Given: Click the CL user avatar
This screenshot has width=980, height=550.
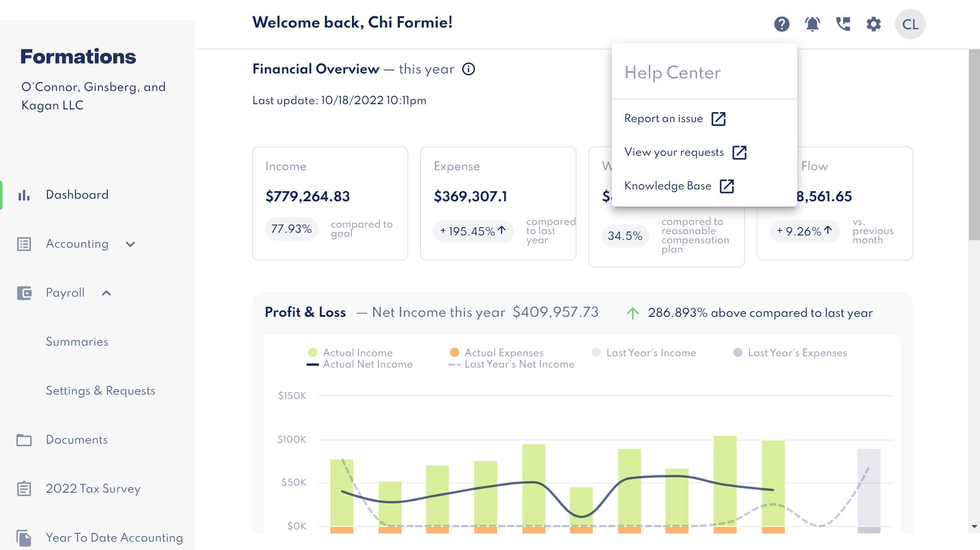Looking at the screenshot, I should (910, 24).
